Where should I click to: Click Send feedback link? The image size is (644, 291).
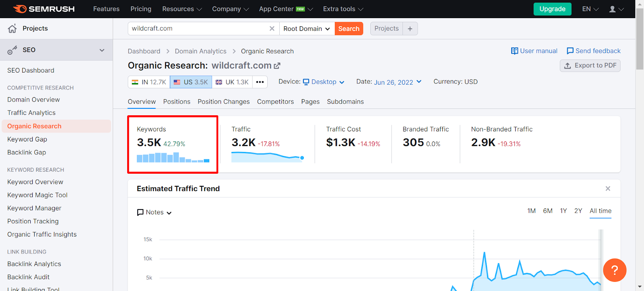593,51
